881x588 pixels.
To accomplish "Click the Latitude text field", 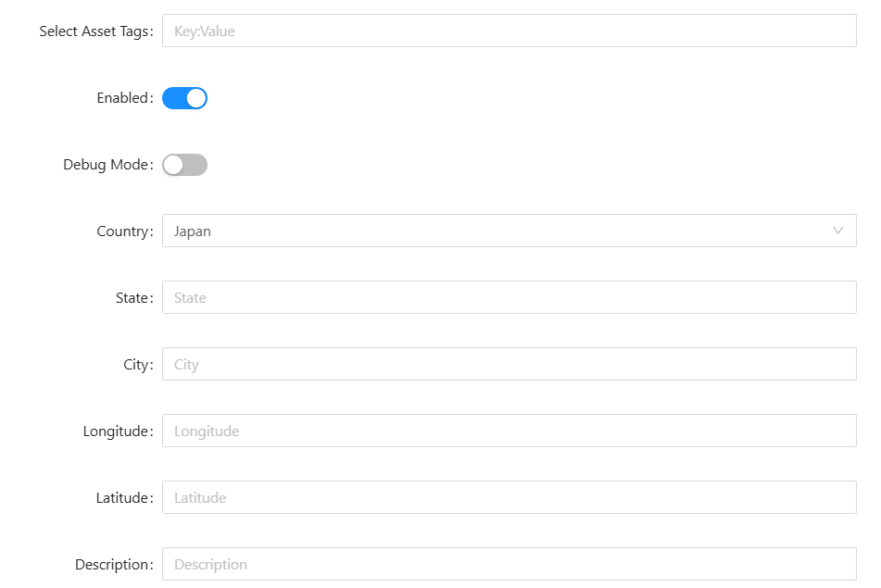I will point(509,498).
